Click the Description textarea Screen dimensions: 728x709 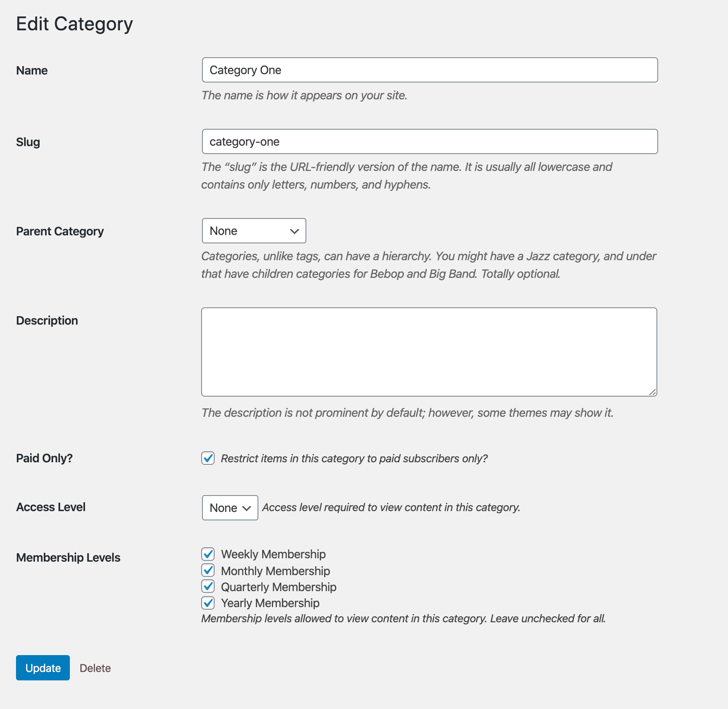[x=429, y=352]
